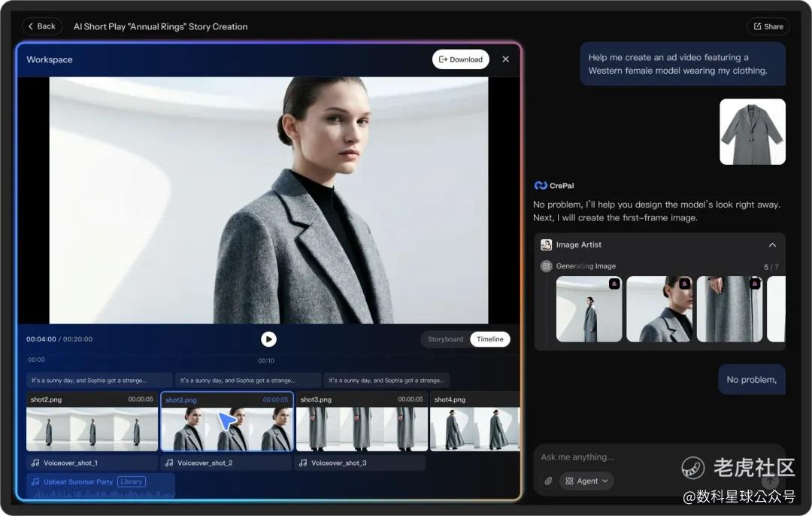Go back using the Back button
Viewport: 812px width, 516px height.
click(42, 26)
